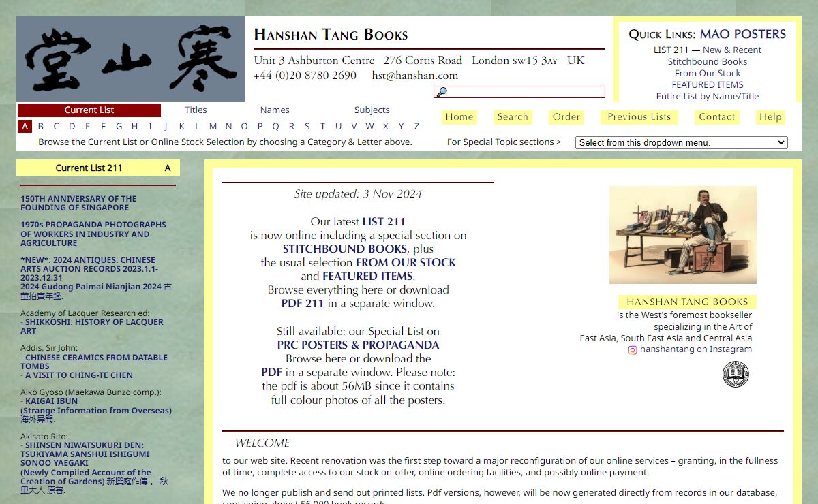
Task: Select letter G in alphabet index
Action: coord(119,127)
